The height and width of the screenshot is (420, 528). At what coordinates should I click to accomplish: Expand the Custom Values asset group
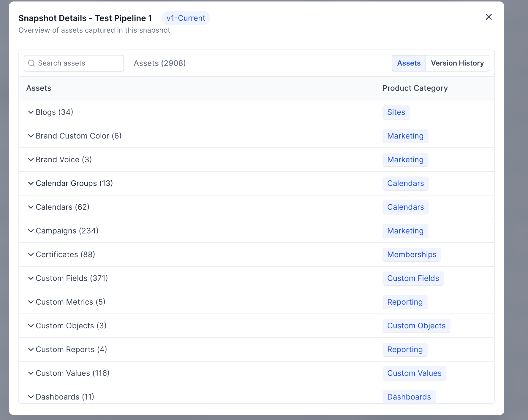pos(31,373)
